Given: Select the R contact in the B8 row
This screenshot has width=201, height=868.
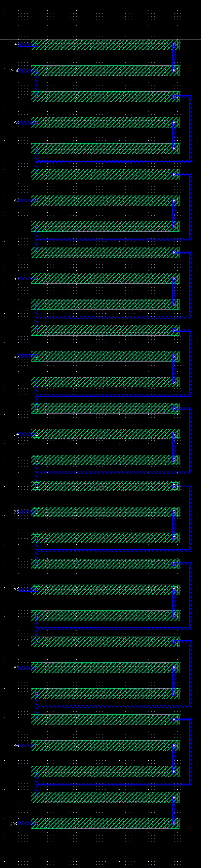Looking at the screenshot, I should click(174, 123).
